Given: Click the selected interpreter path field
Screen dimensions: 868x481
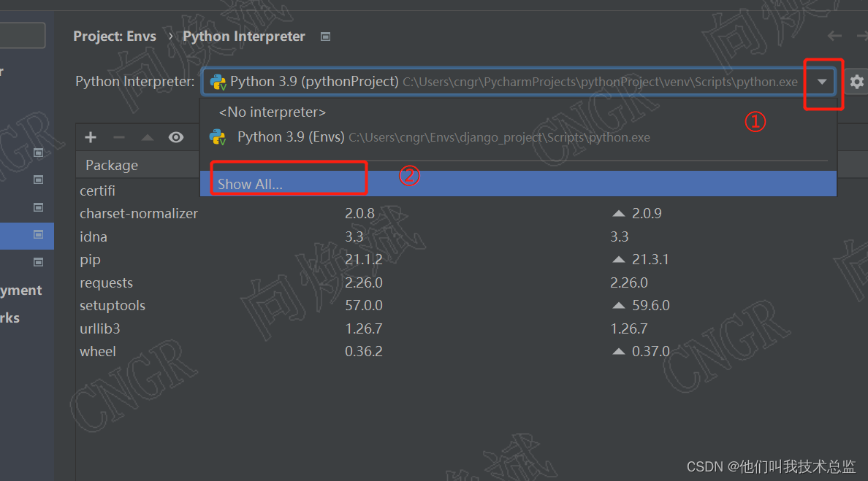Looking at the screenshot, I should tap(518, 82).
